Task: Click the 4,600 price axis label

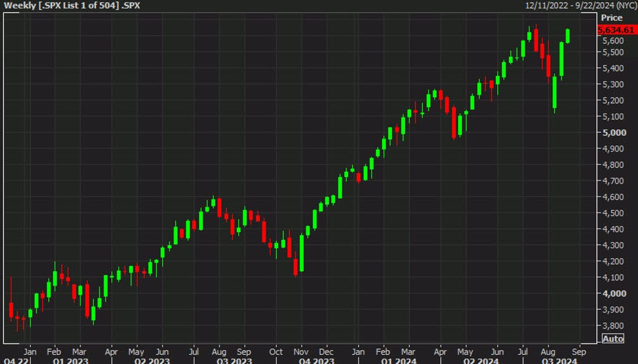Action: (x=612, y=197)
